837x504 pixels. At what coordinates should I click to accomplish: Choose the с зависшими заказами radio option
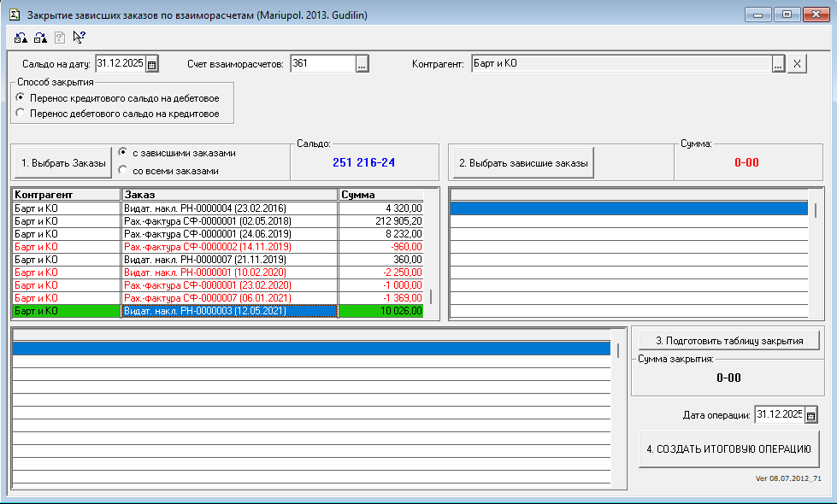click(x=123, y=153)
